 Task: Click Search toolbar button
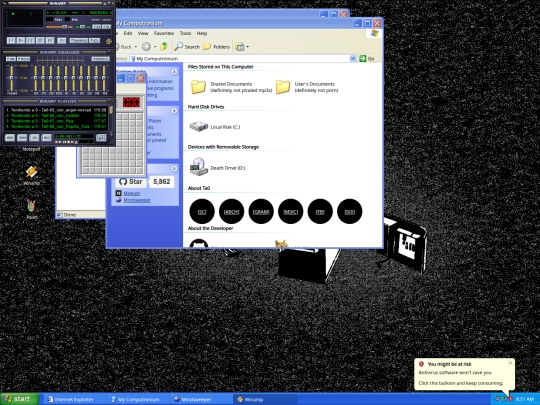(x=187, y=46)
